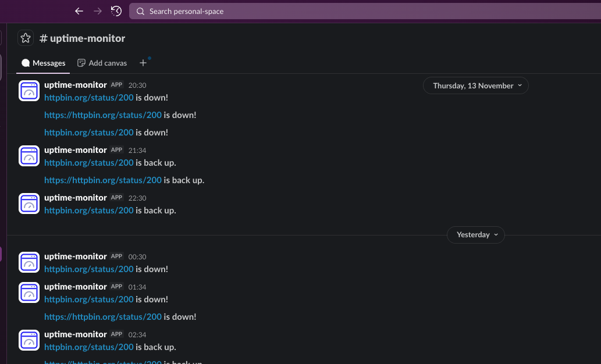Click the bot avatar beside the 21:34 message
The width and height of the screenshot is (601, 364).
click(29, 156)
